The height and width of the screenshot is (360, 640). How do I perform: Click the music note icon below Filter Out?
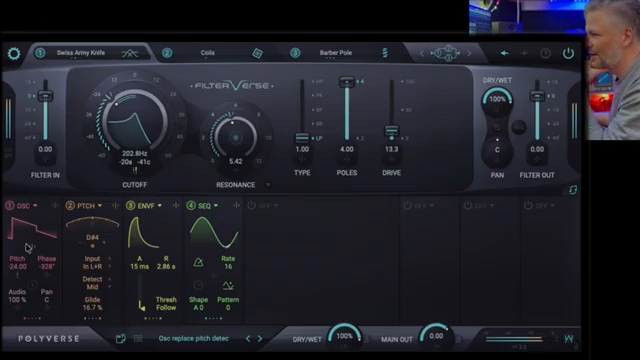[x=573, y=190]
